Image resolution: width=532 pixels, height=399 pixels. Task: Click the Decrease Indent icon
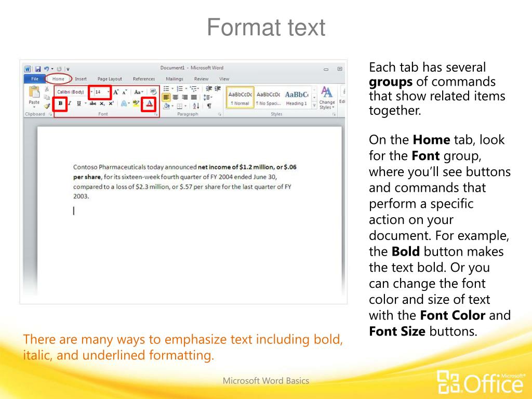click(x=209, y=88)
